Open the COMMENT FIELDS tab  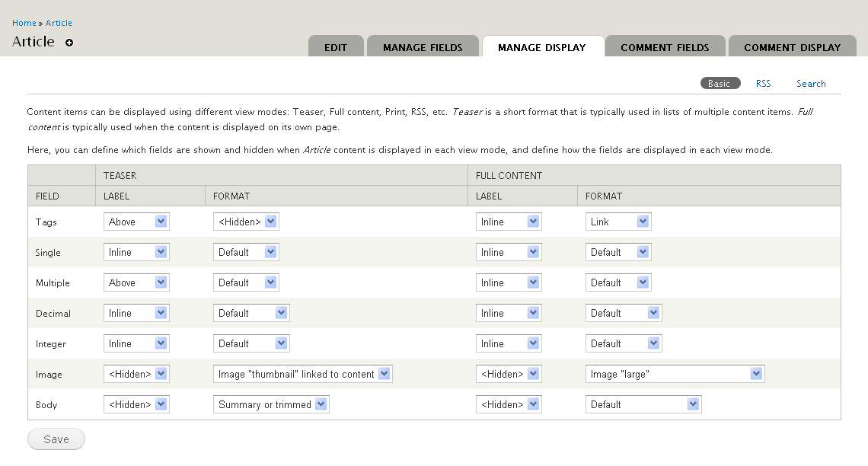[x=665, y=46]
